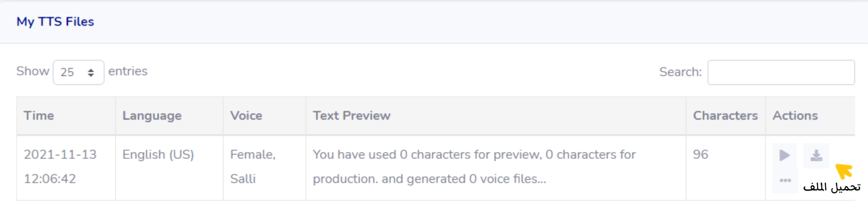Click the up-down arrows beside 25
This screenshot has height=204, width=868.
click(x=91, y=73)
